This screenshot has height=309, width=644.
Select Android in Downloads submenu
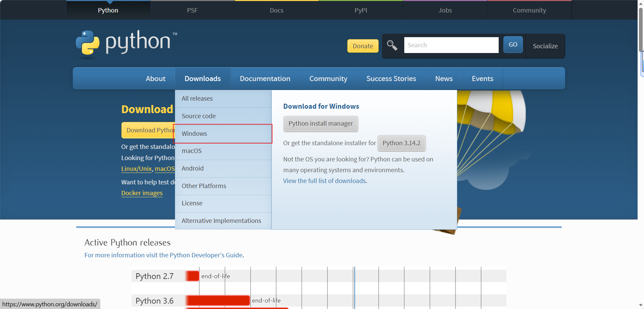tap(223, 169)
